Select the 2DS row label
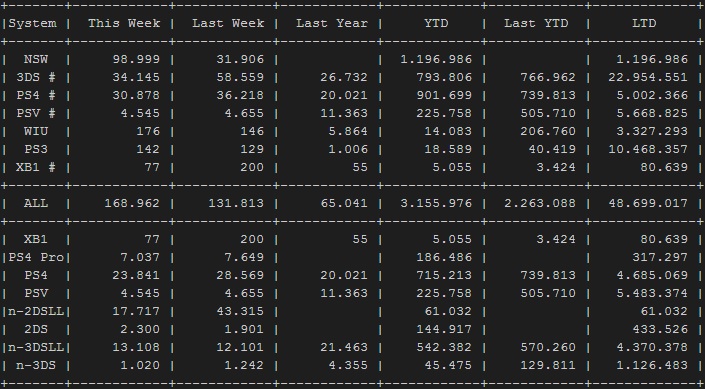 coord(36,329)
